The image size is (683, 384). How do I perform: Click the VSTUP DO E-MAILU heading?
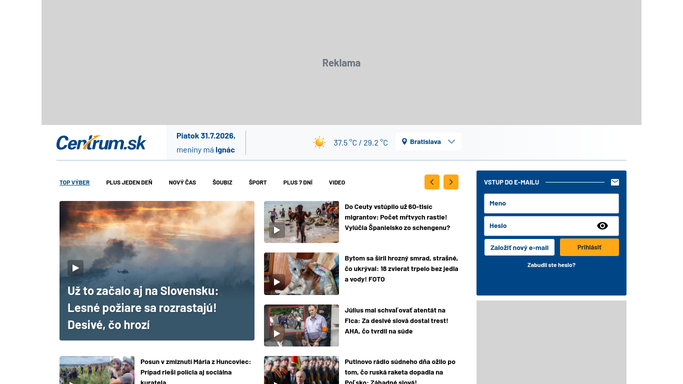511,182
